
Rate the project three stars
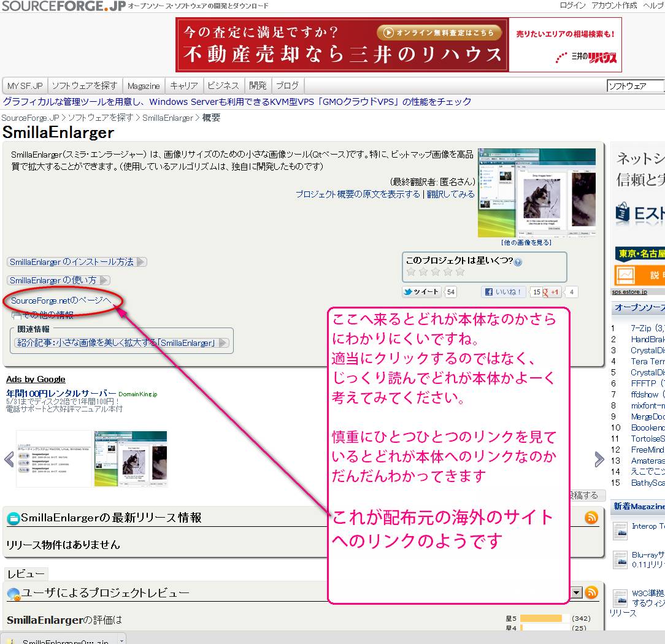(436, 272)
